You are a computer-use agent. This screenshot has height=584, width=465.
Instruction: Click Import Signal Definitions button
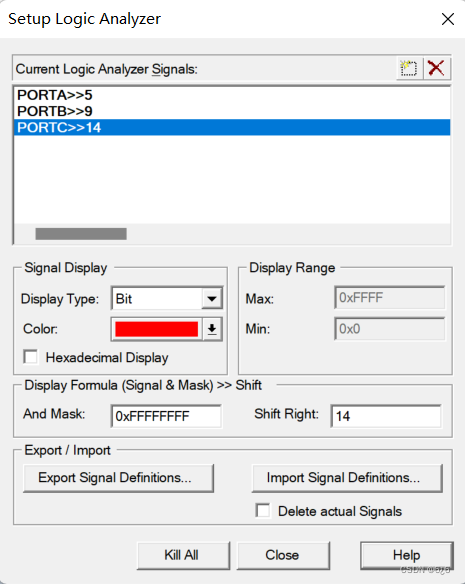347,478
